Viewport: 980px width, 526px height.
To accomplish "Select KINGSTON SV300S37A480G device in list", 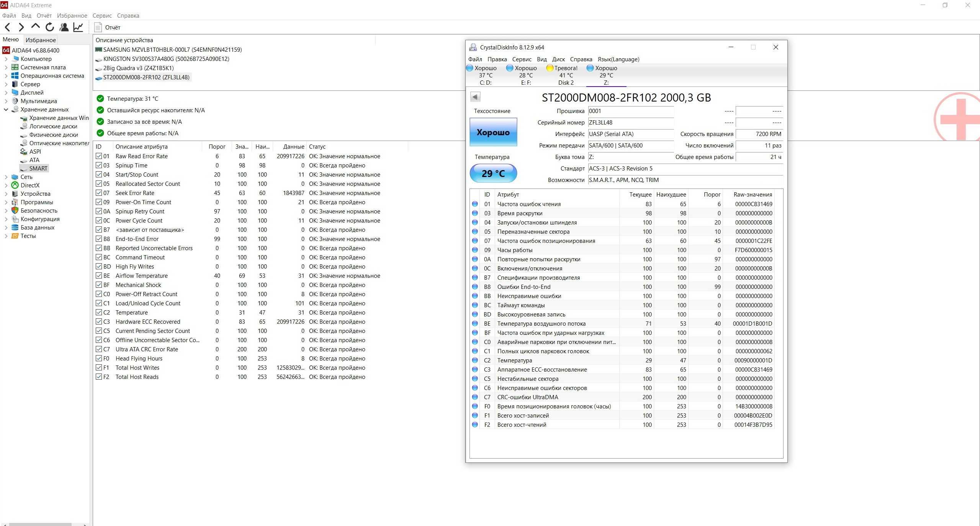I will click(x=166, y=59).
